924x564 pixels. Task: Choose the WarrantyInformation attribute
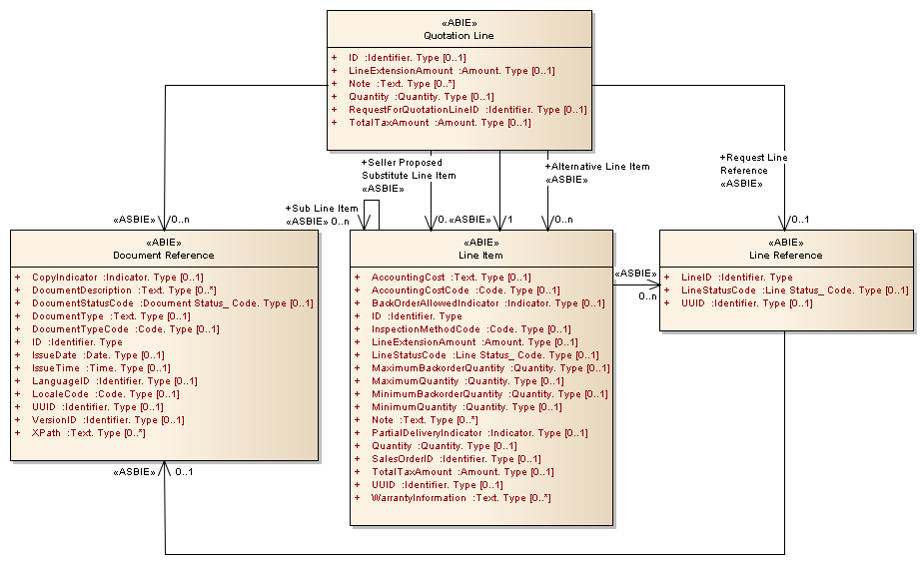[461, 498]
